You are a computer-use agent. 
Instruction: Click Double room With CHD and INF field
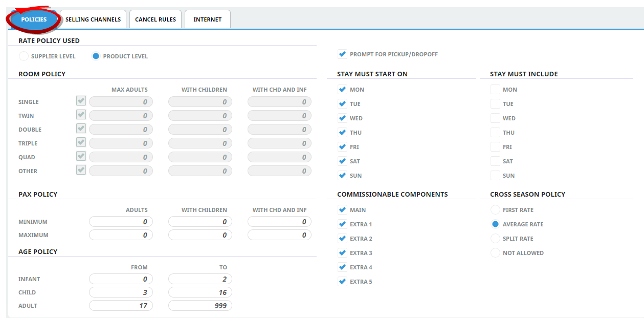279,130
